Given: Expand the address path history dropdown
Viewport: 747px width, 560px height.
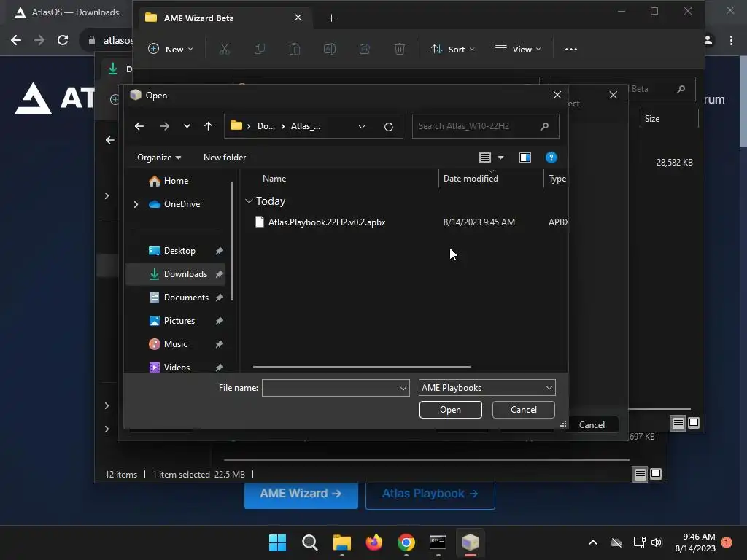Looking at the screenshot, I should 362,127.
